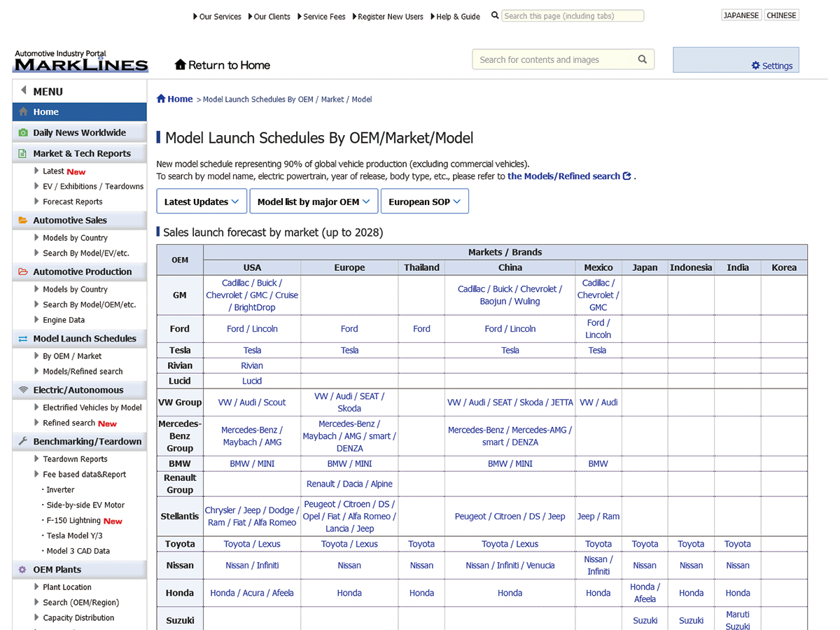Image resolution: width=840 pixels, height=630 pixels.
Task: Open Teardown Reports in sidebar
Action: tap(75, 459)
